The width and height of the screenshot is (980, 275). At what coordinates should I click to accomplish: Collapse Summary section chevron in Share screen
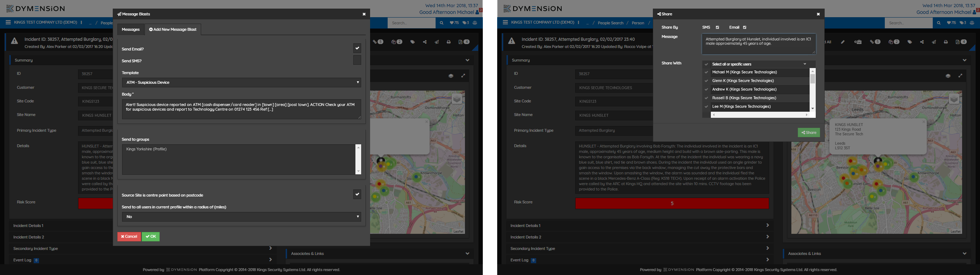964,60
